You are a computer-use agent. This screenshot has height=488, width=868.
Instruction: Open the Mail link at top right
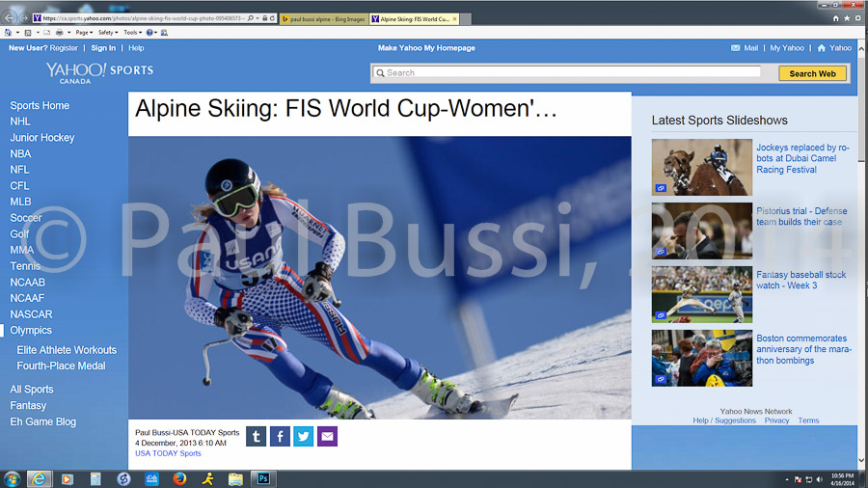[745, 48]
